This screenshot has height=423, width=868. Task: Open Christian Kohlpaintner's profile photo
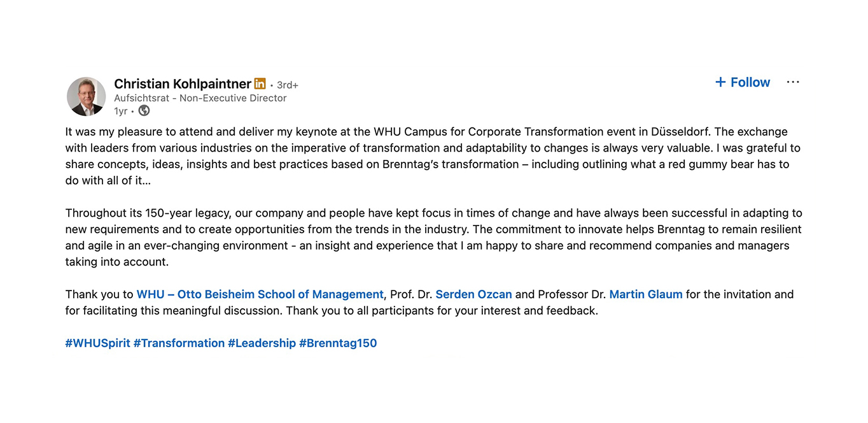click(87, 97)
